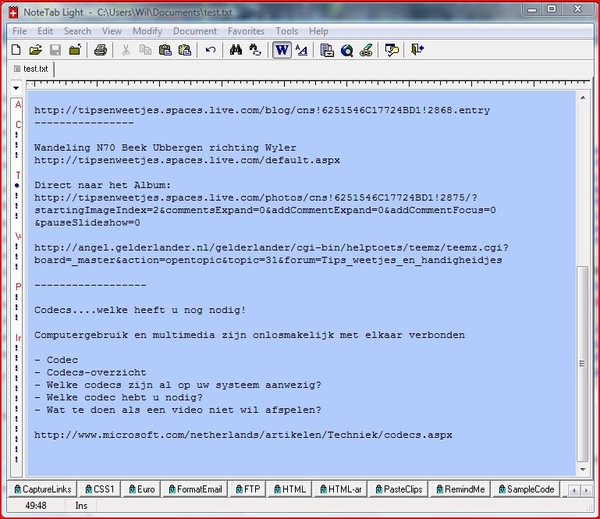Open the Modify menu
600x519 pixels.
[x=147, y=31]
